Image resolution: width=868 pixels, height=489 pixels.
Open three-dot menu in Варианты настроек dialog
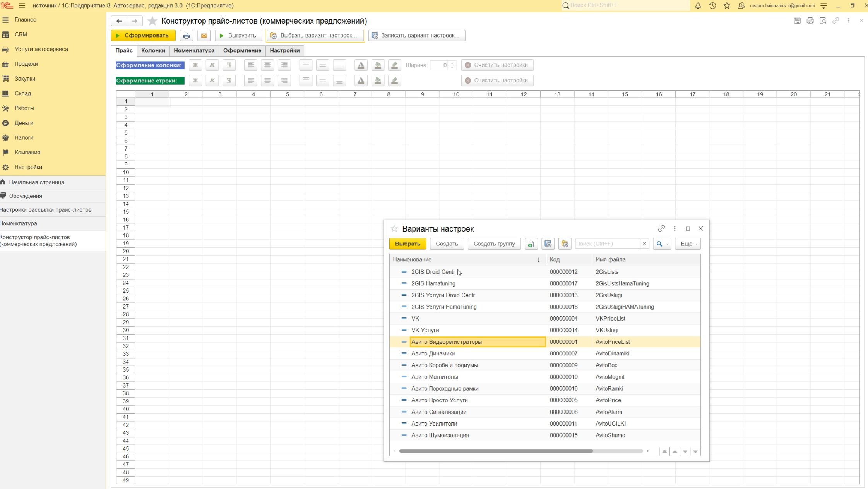pos(675,228)
